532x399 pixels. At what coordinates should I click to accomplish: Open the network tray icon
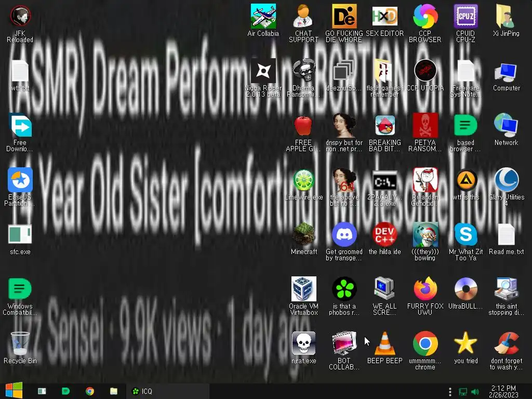click(463, 392)
